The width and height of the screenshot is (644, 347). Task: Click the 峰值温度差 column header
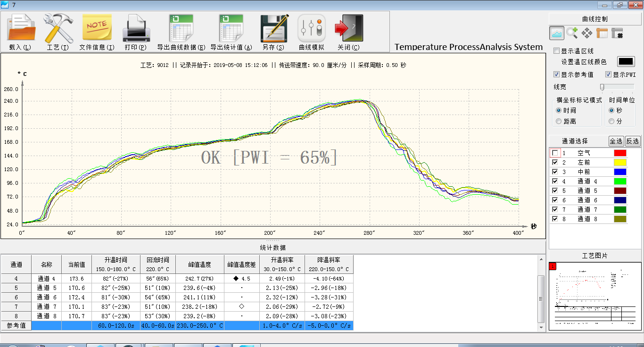(x=242, y=264)
